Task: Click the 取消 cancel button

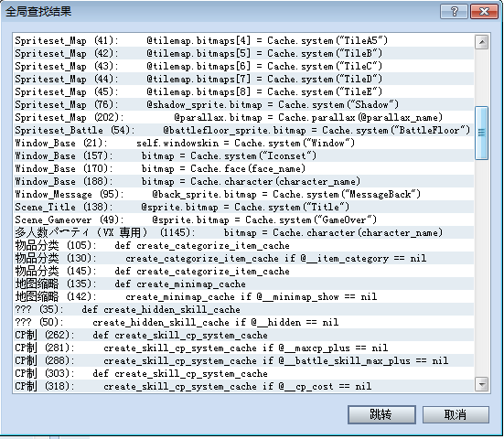Action: [x=456, y=414]
